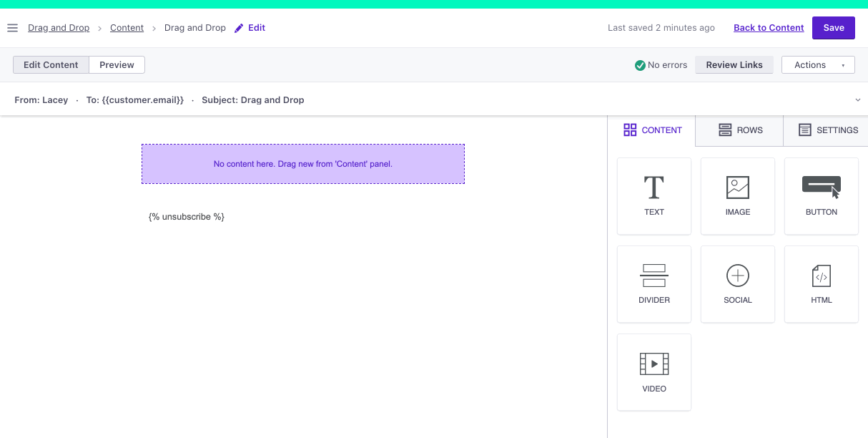Open the Rows tab

pyautogui.click(x=739, y=130)
